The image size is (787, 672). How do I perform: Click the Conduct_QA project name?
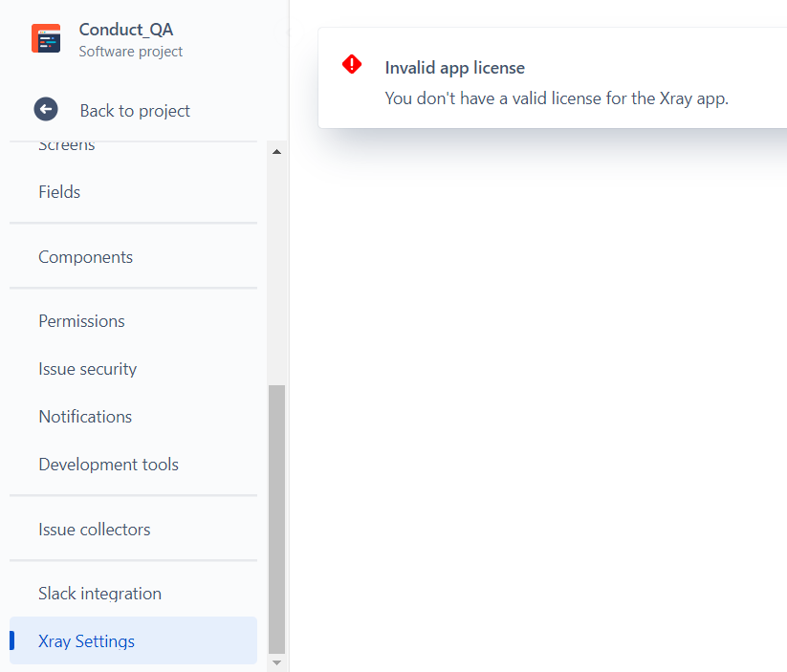tap(126, 30)
